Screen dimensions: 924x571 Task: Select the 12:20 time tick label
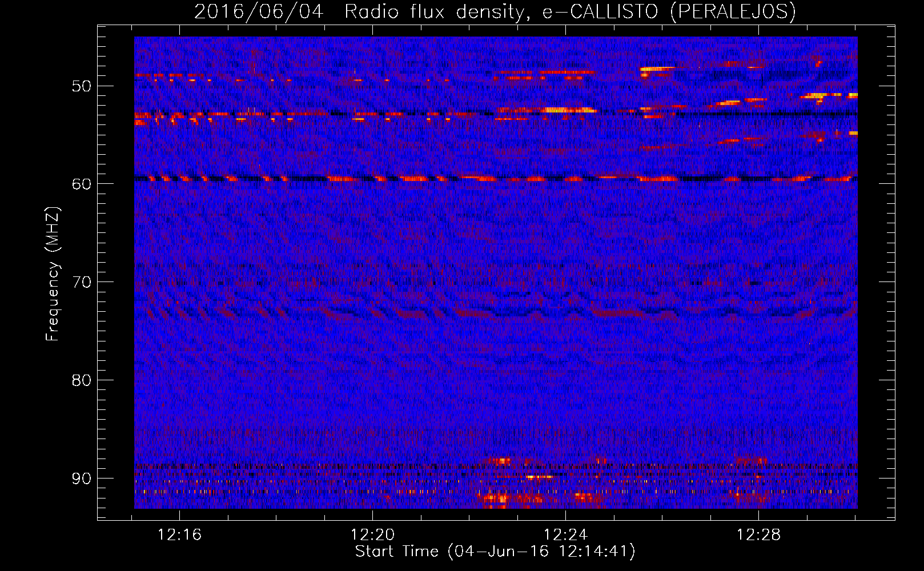click(x=372, y=535)
